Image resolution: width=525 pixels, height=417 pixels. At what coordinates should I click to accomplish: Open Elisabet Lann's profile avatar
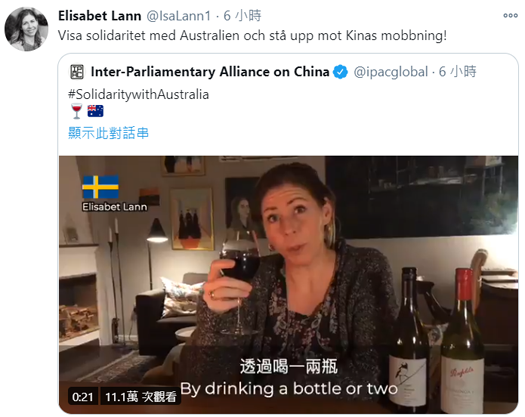(x=26, y=29)
